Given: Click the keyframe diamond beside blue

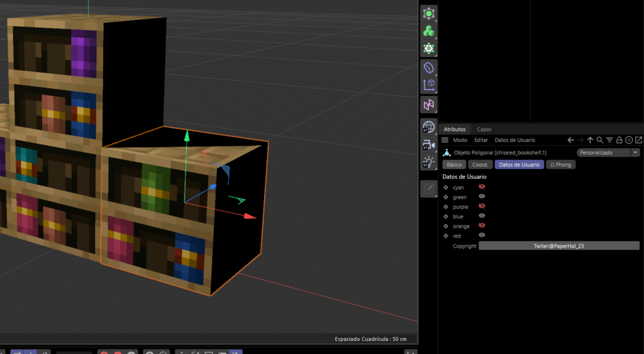Looking at the screenshot, I should (x=445, y=216).
